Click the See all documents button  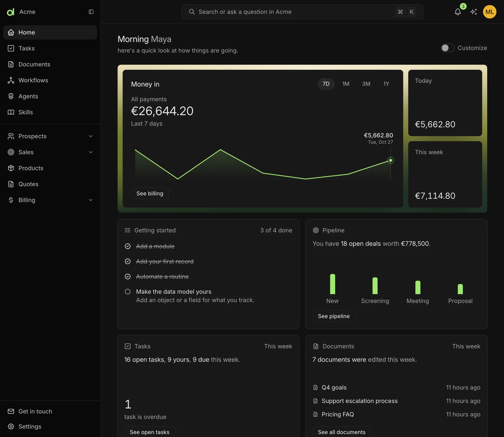(341, 432)
